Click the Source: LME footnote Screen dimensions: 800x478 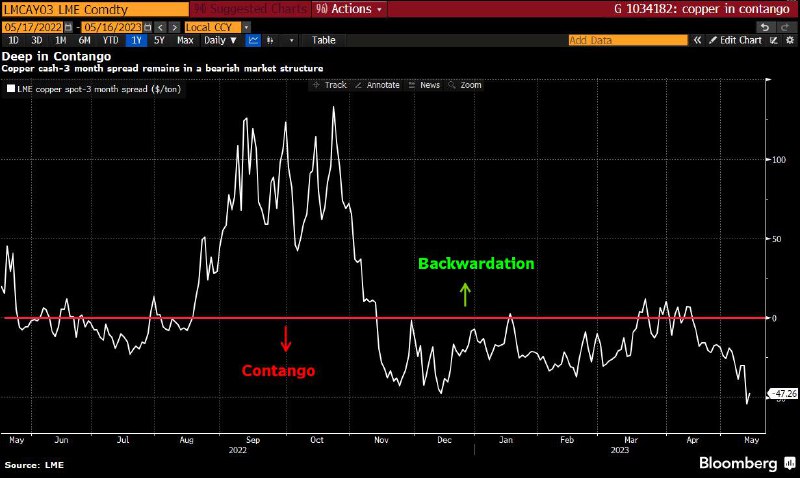coord(34,465)
